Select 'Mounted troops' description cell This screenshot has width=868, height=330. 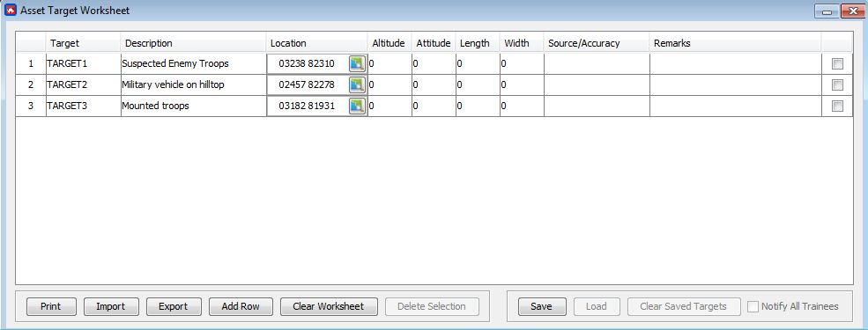pos(193,106)
